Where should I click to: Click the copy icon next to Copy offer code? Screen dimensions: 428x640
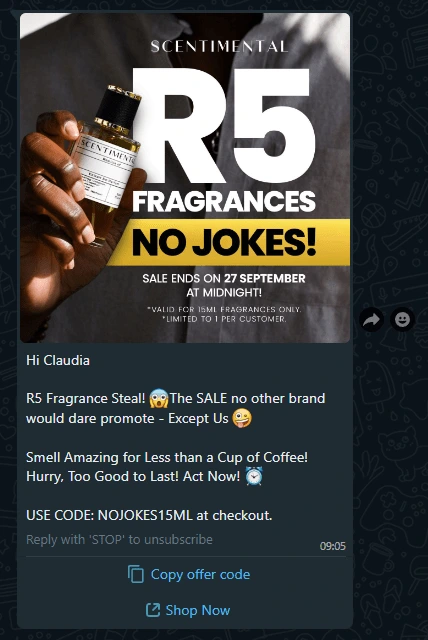coord(136,574)
